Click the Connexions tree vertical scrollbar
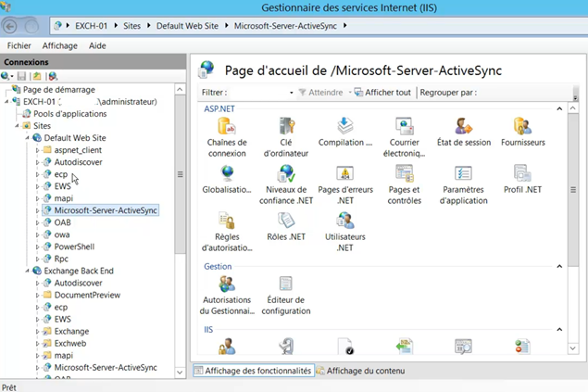This screenshot has width=588, height=392. 181,174
